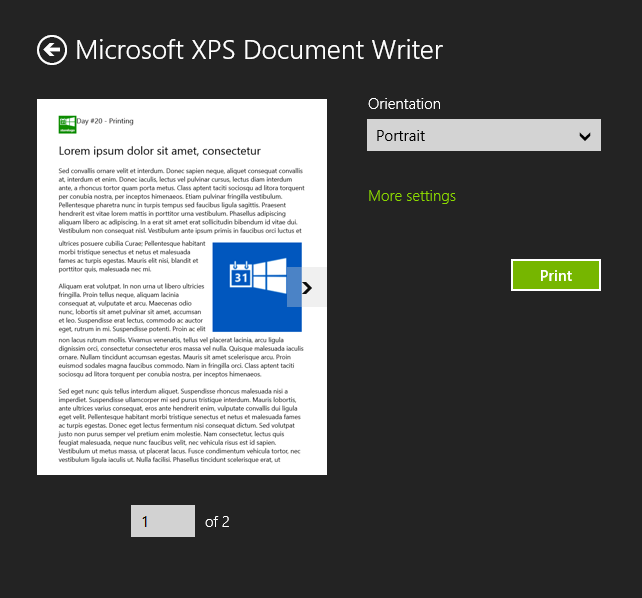The image size is (642, 598).
Task: Click the back arrow icon
Action: (52, 50)
